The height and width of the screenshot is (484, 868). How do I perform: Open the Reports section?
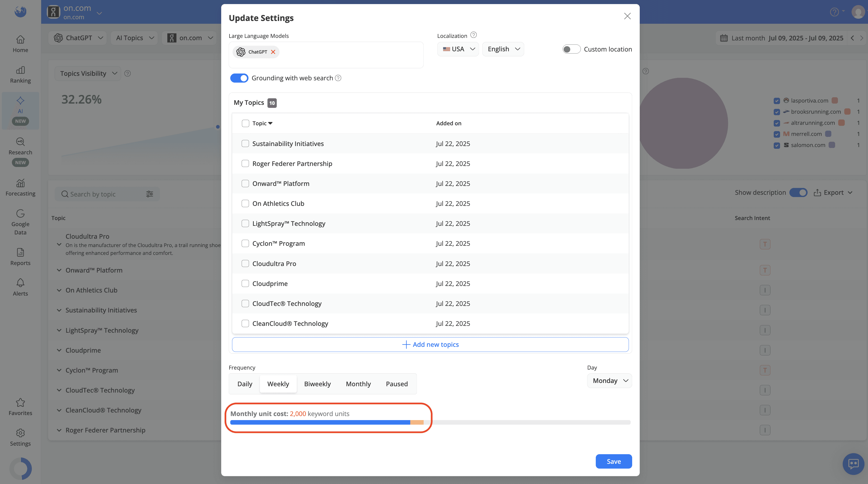[x=20, y=257]
